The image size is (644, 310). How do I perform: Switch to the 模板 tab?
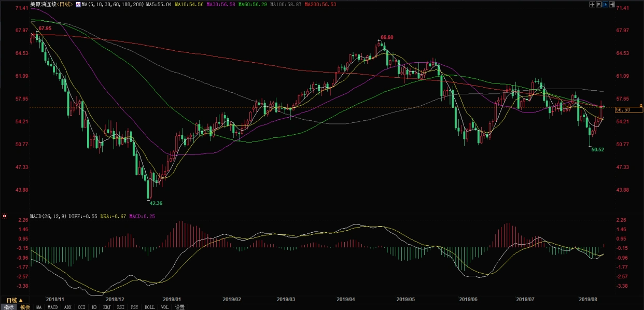pyautogui.click(x=25, y=307)
